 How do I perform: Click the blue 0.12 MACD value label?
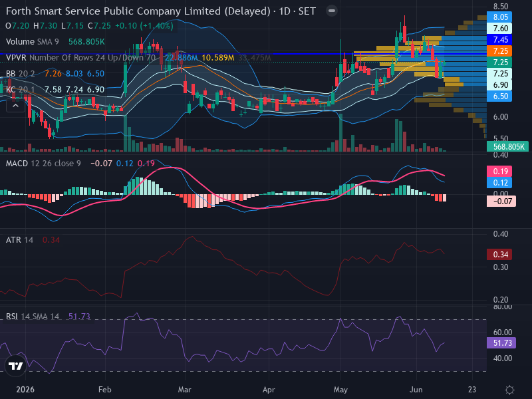(499, 182)
